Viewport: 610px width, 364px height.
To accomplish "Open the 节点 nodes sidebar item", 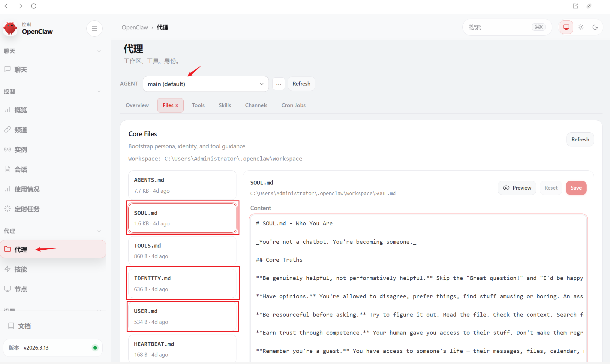I will click(20, 289).
